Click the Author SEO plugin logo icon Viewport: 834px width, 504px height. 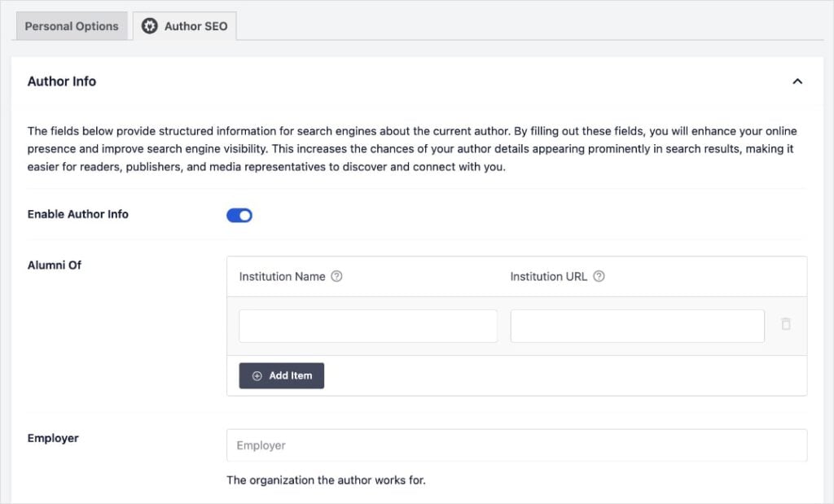pyautogui.click(x=150, y=25)
